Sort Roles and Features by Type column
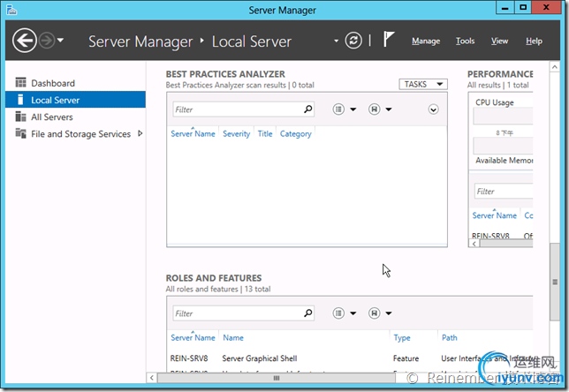The image size is (569, 392). [x=402, y=337]
